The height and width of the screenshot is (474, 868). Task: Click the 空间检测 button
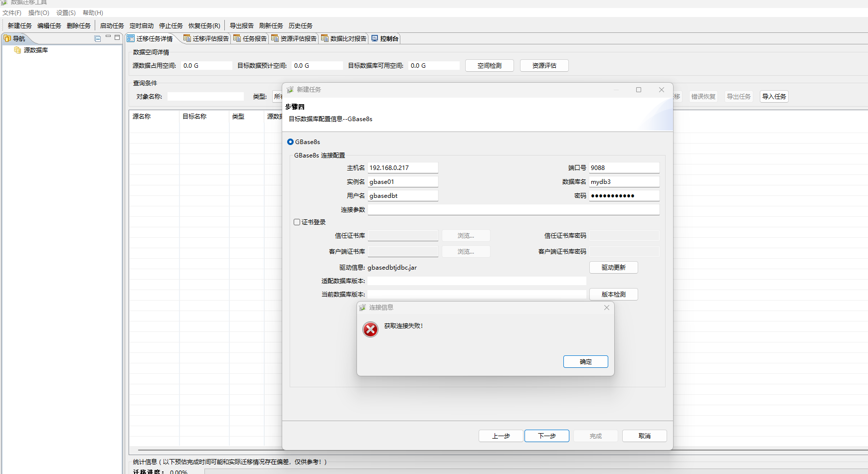[x=490, y=66]
